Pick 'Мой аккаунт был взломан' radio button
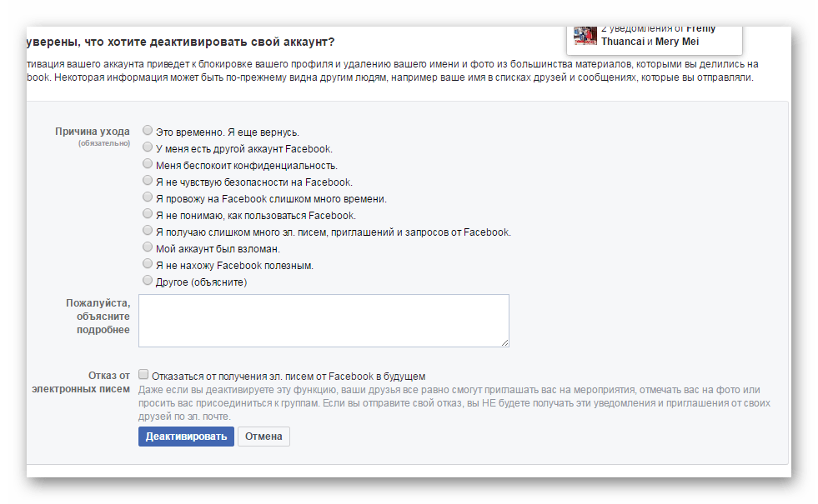 tap(148, 247)
